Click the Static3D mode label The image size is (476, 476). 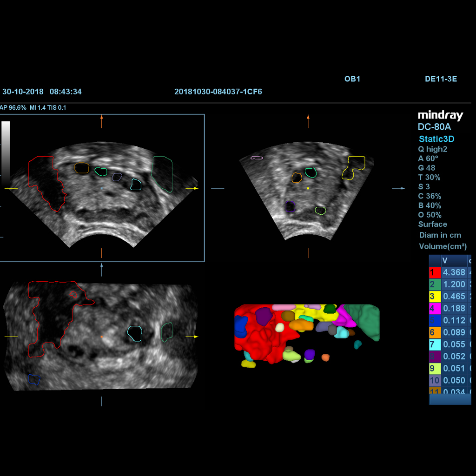click(436, 139)
